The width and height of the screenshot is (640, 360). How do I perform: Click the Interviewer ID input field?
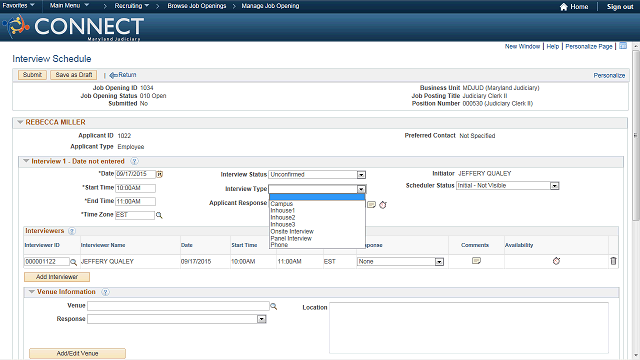[x=47, y=262]
